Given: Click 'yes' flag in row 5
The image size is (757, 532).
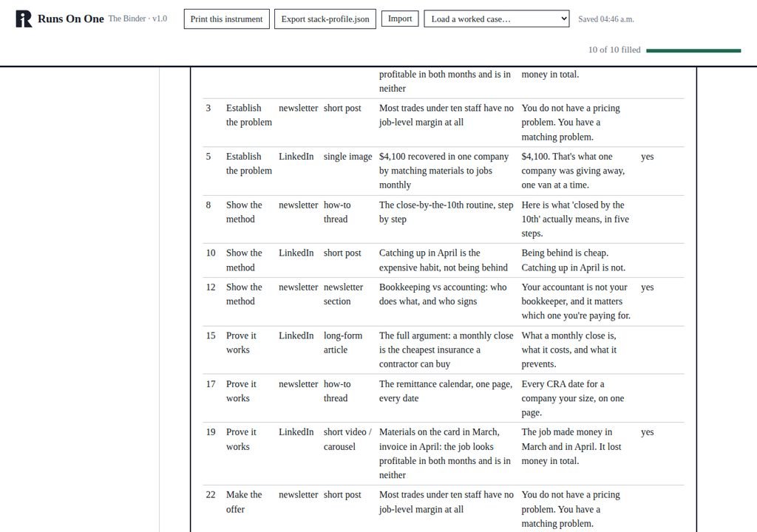Looking at the screenshot, I should tap(647, 157).
